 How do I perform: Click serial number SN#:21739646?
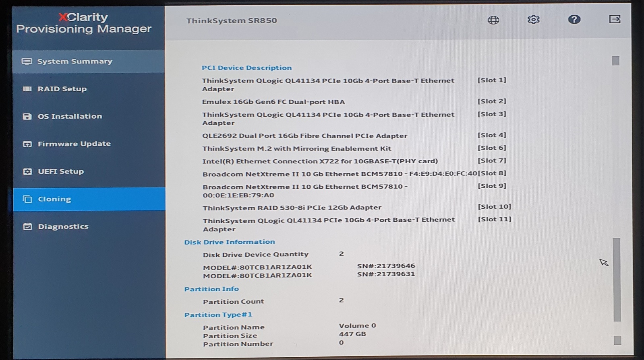pyautogui.click(x=386, y=266)
